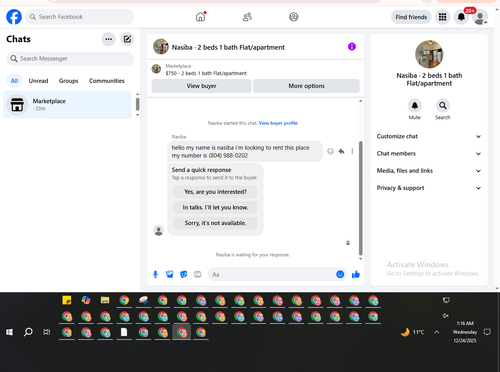The height and width of the screenshot is (372, 500).
Task: Go to the Home feed icon
Action: (x=200, y=17)
